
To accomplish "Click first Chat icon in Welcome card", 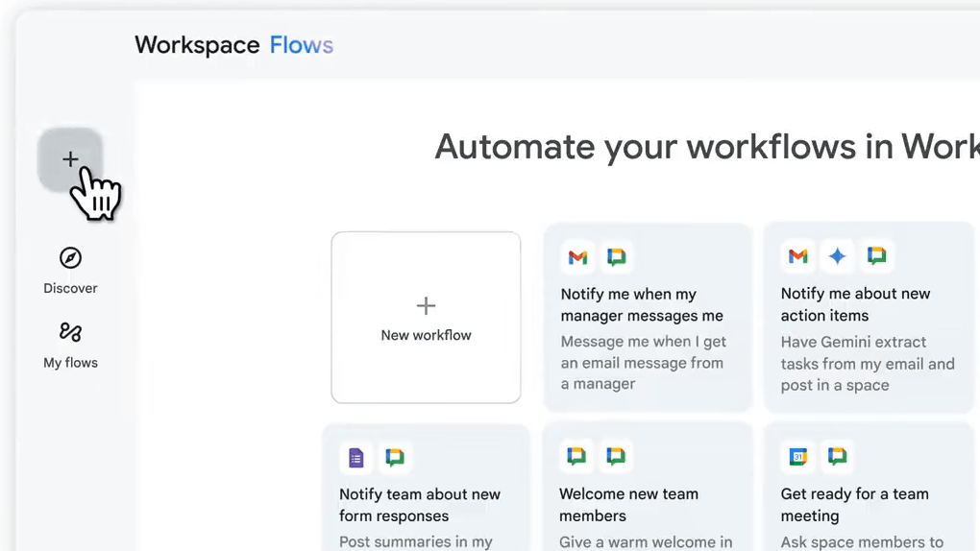I will 576,457.
